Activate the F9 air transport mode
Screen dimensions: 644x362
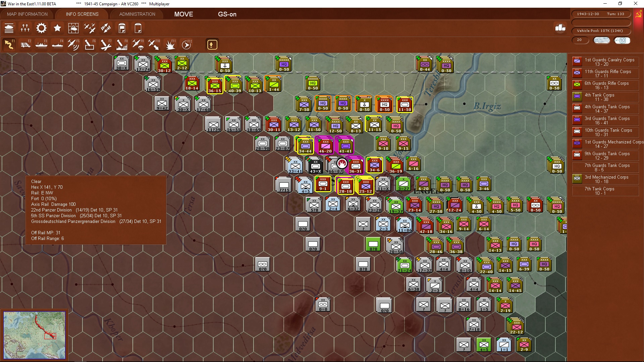pos(138,45)
